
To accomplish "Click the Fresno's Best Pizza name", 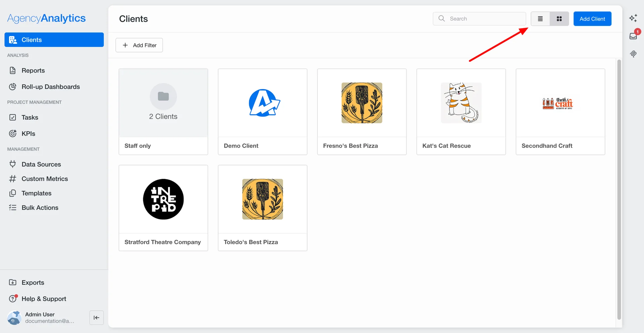I will click(351, 146).
